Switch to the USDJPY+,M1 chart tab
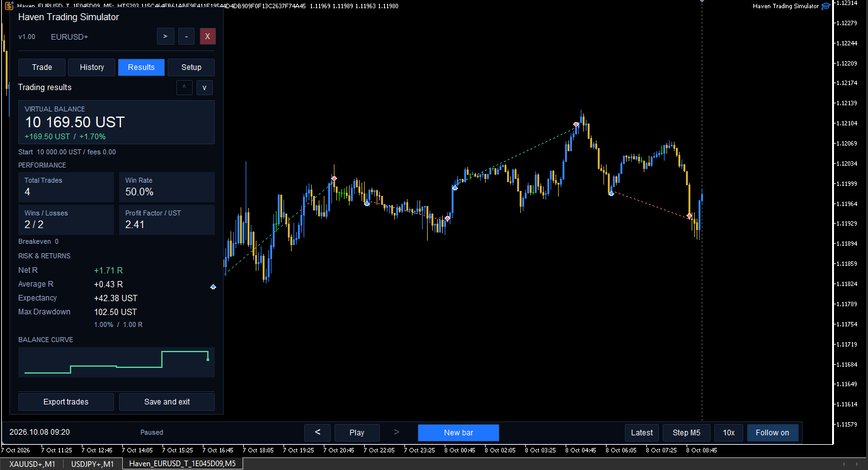Image resolution: width=868 pixels, height=470 pixels. 93,464
